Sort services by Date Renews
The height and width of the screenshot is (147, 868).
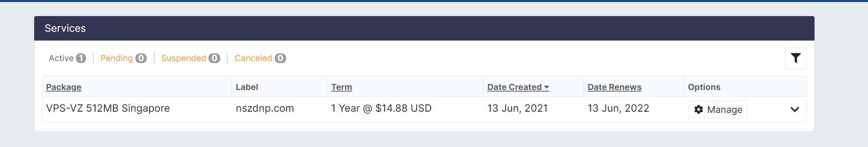[614, 87]
